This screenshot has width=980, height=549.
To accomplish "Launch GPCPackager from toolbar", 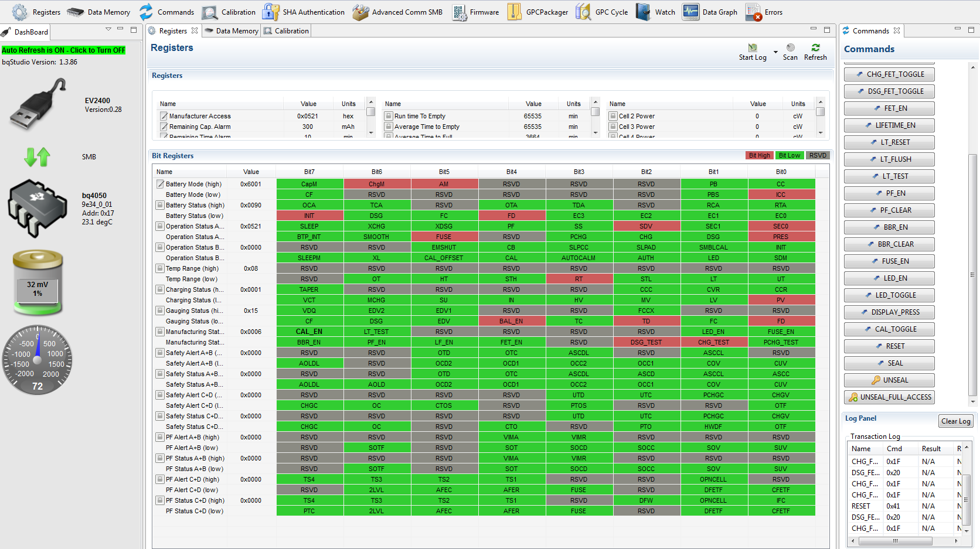I will pos(537,12).
